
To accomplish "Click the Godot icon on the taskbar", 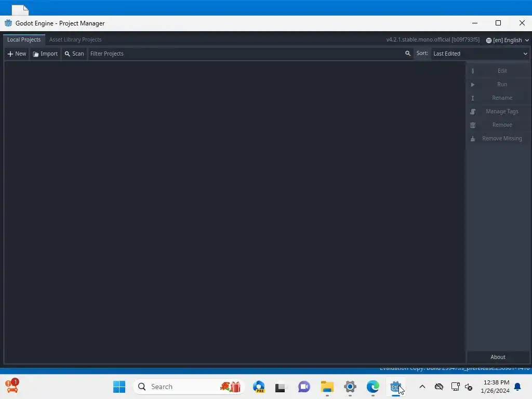I will coord(395,387).
